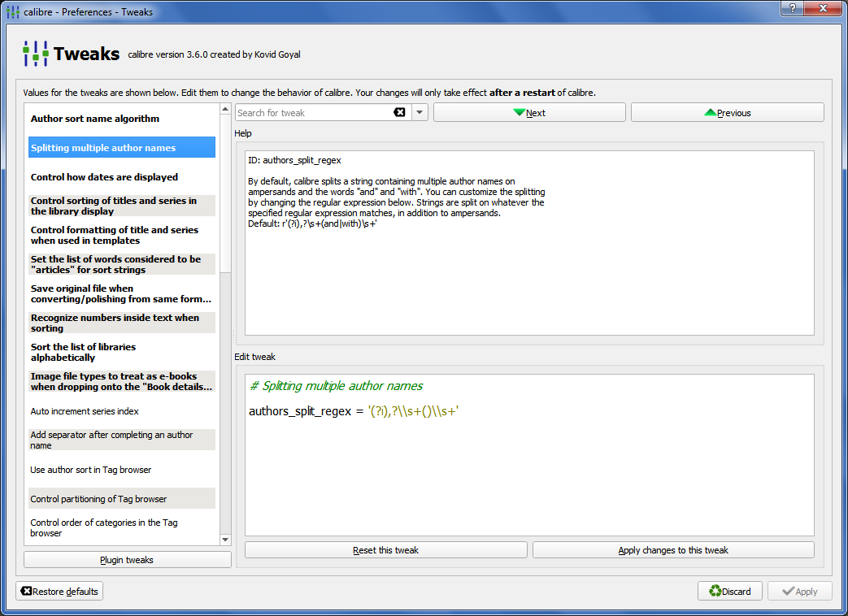
Task: Select Image file types to treat as e-books
Action: 122,381
